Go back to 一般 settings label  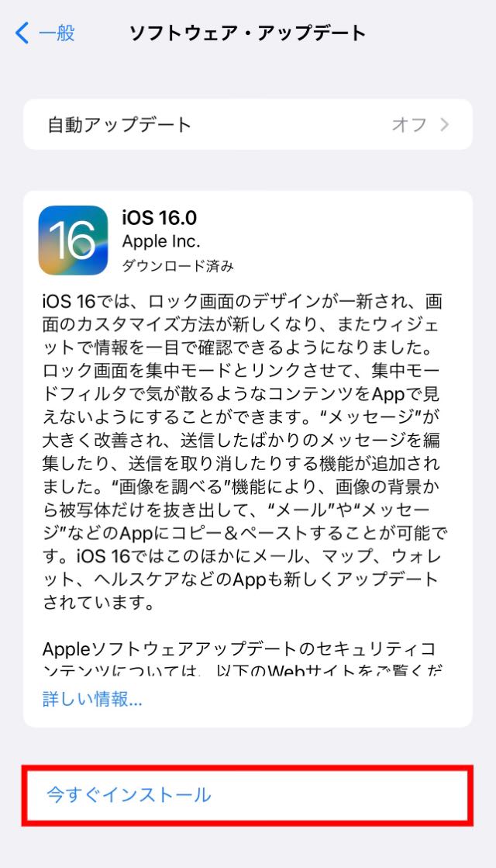point(57,33)
